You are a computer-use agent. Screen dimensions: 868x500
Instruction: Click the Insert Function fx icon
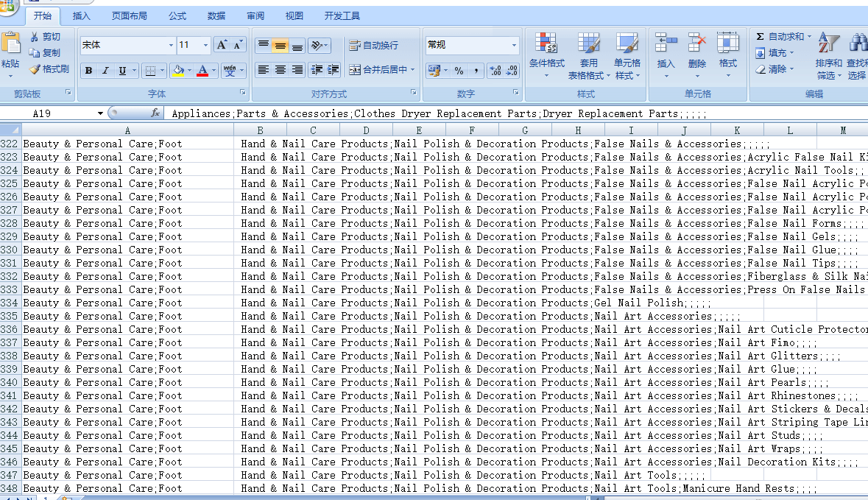coord(155,113)
